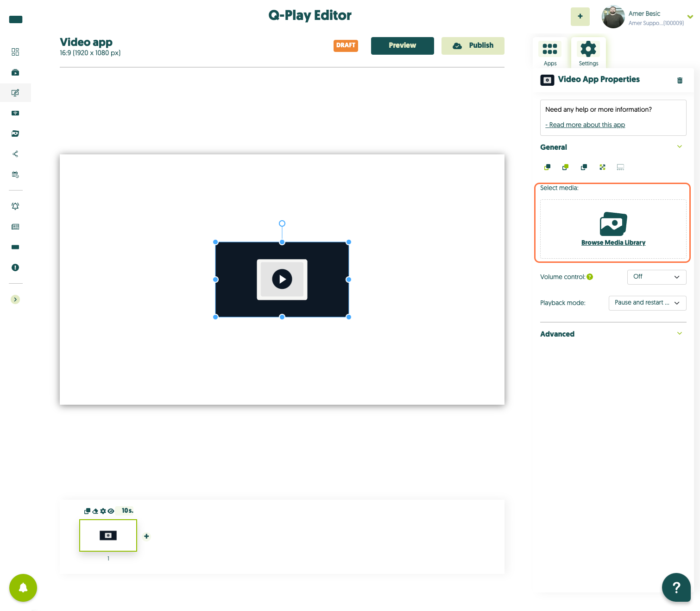Viewport: 700px width, 611px height.
Task: Click the duplicate slide icon in timeline
Action: [87, 511]
